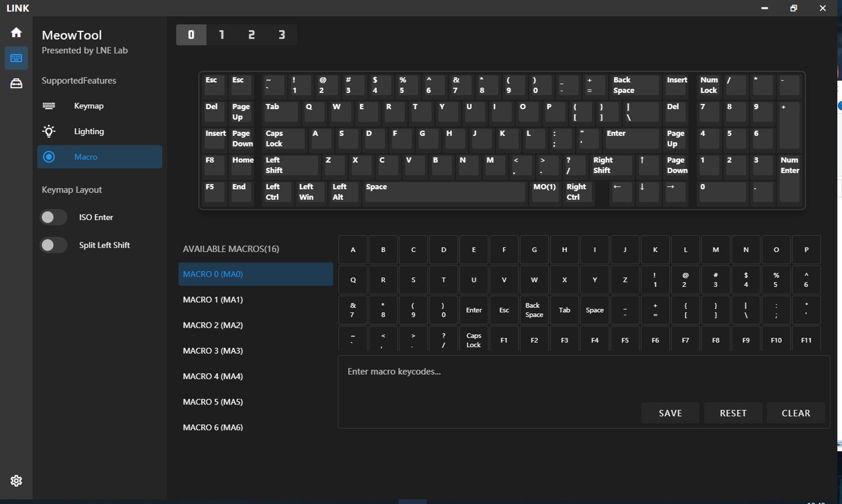Image resolution: width=842 pixels, height=504 pixels.
Task: Click the home icon in sidebar
Action: (x=16, y=32)
